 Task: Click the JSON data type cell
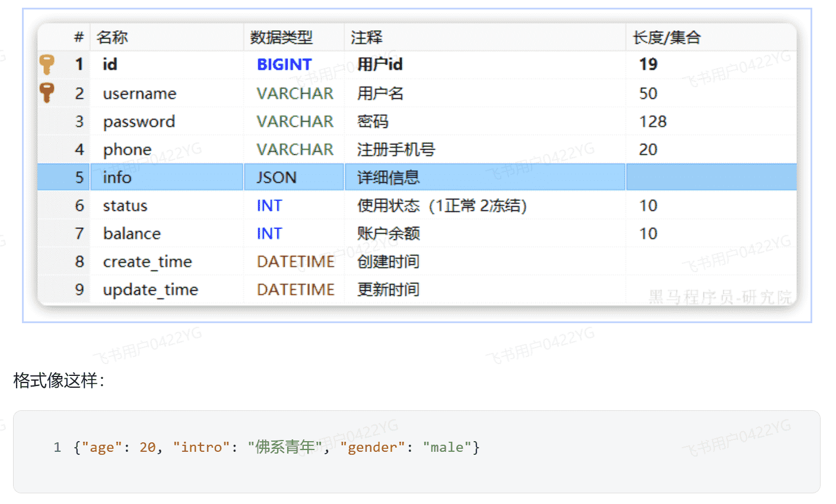pos(276,177)
